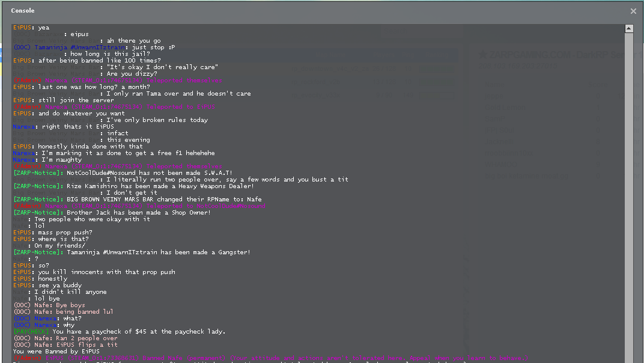644x363 pixels.
Task: Select OOC line 'just stop :P'
Action: pos(94,47)
